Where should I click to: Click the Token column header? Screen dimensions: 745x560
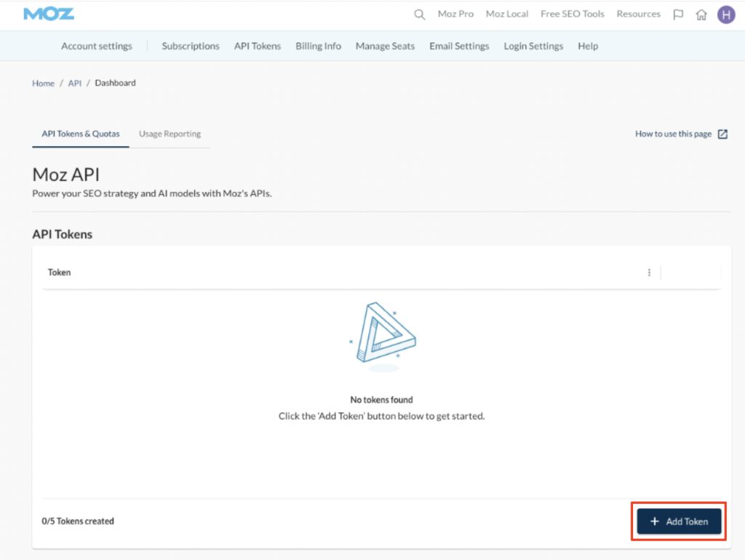point(60,273)
